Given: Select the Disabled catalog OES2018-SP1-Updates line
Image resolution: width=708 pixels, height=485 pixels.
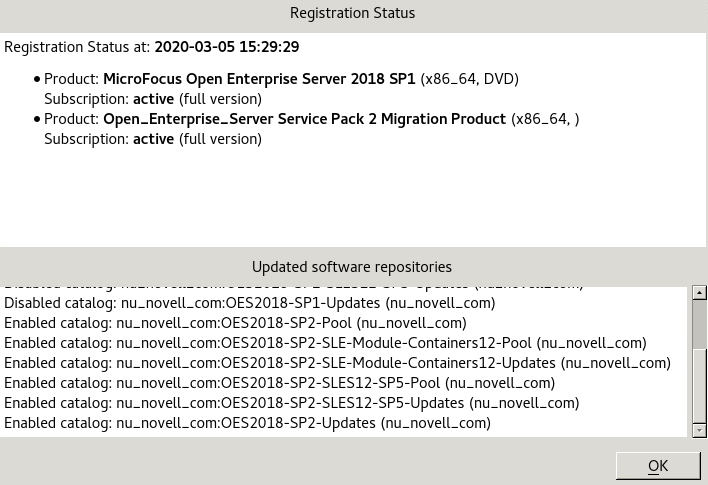Looking at the screenshot, I should click(249, 303).
